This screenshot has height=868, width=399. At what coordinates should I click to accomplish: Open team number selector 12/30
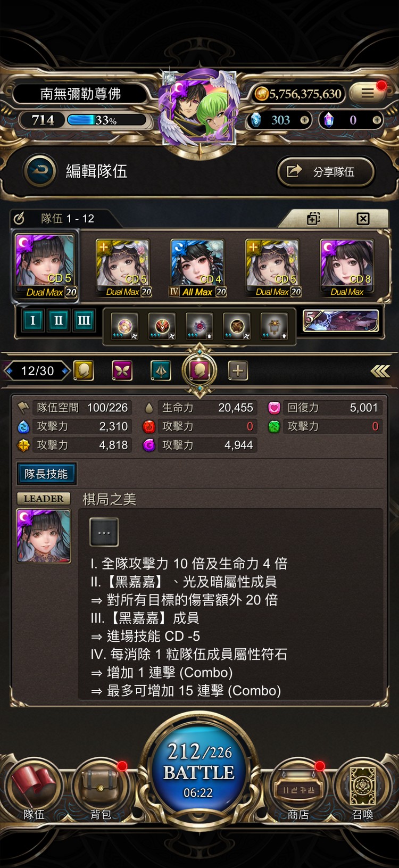[x=37, y=371]
